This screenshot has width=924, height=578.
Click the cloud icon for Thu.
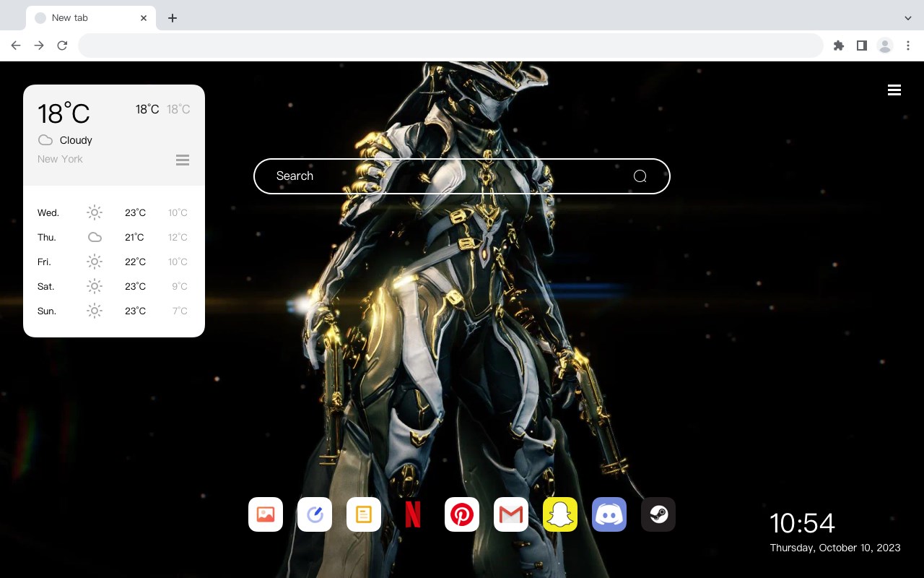[x=95, y=237]
